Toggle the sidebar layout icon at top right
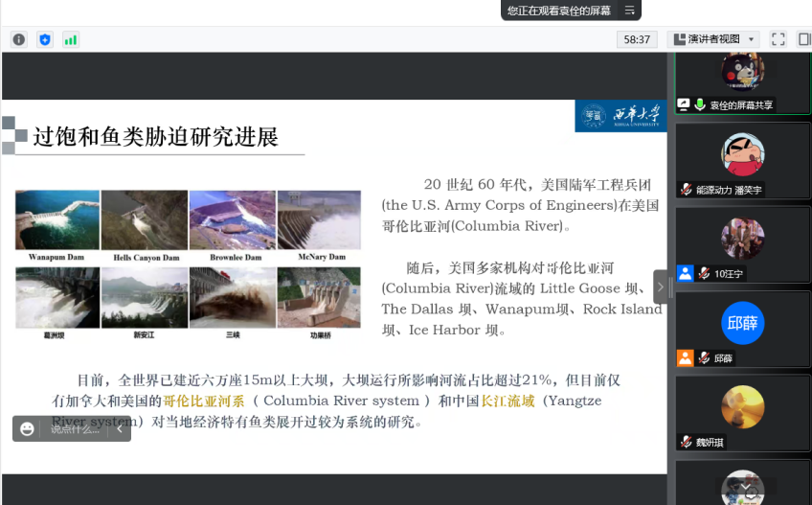Viewport: 812px width, 505px height. pos(803,39)
